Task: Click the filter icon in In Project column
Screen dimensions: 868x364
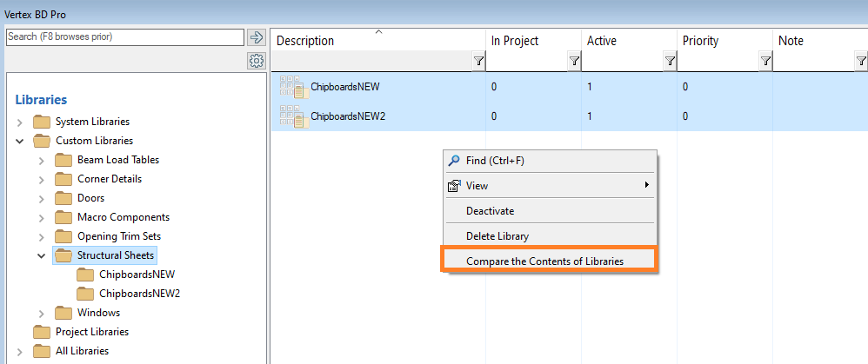Action: click(x=573, y=62)
